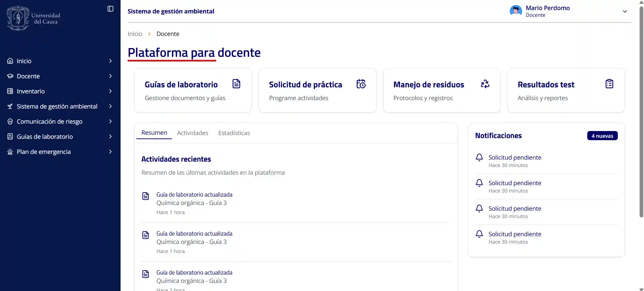Click the home icon beside Inicio

coord(10,61)
